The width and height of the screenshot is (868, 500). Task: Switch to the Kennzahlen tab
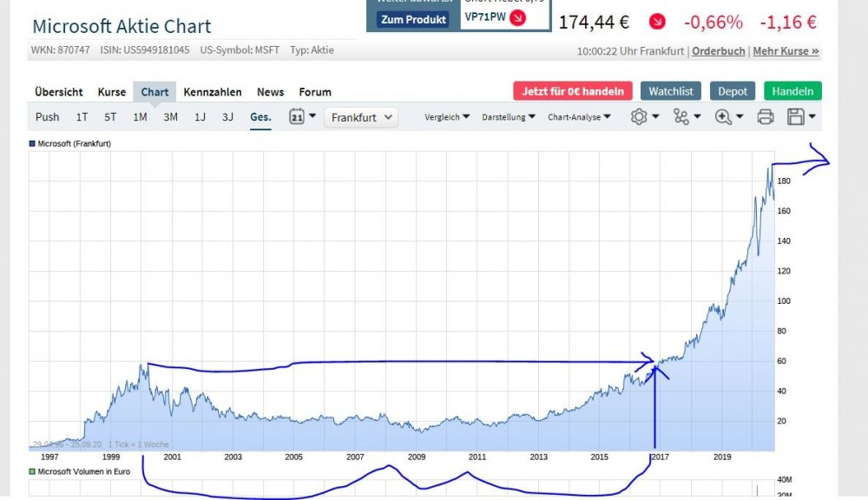pos(213,91)
